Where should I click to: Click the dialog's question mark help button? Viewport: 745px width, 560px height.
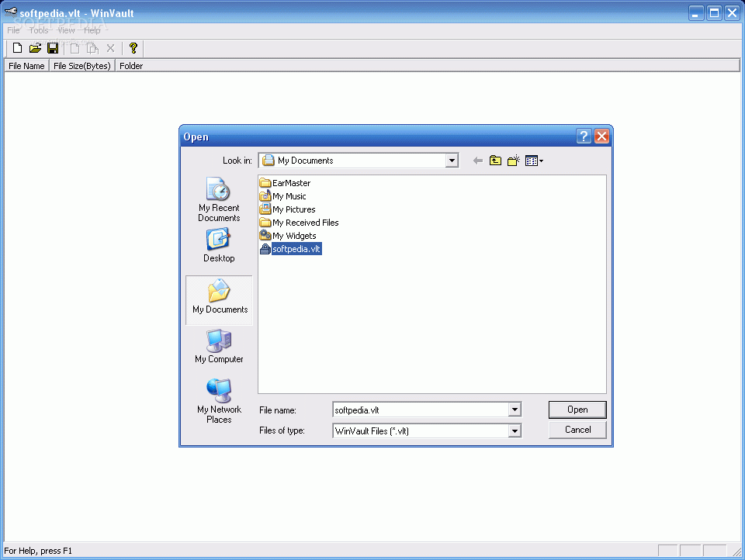pyautogui.click(x=584, y=137)
